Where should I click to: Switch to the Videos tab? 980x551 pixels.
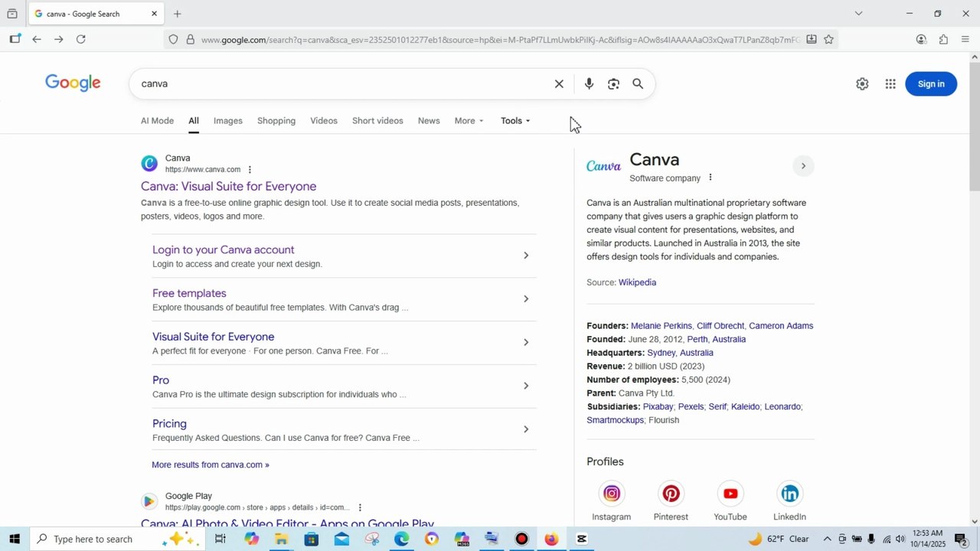(324, 121)
